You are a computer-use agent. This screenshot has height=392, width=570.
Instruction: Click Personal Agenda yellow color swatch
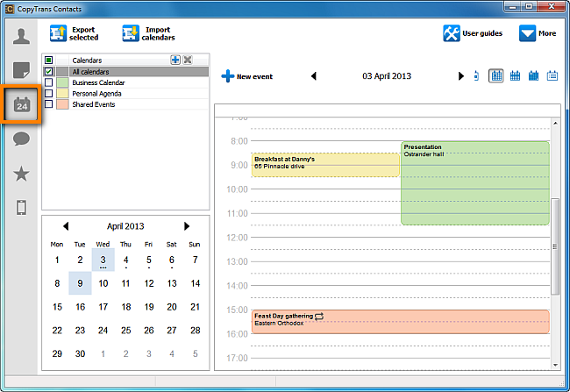coord(62,94)
